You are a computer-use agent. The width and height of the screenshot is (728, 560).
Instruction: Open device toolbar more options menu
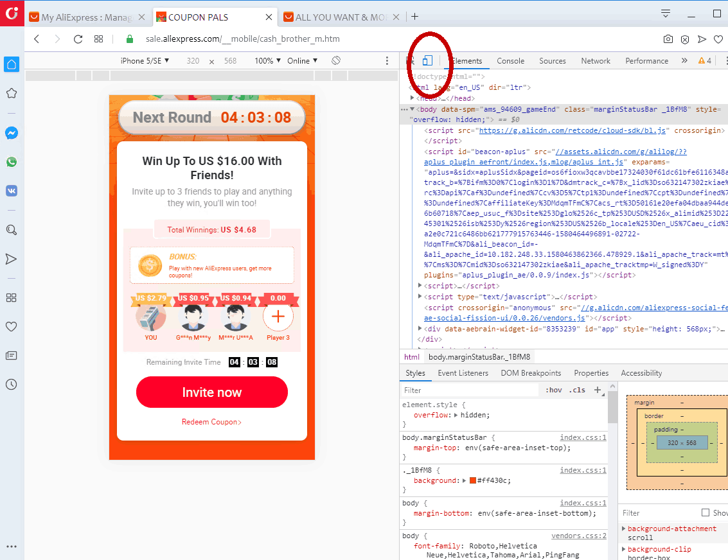point(387,61)
